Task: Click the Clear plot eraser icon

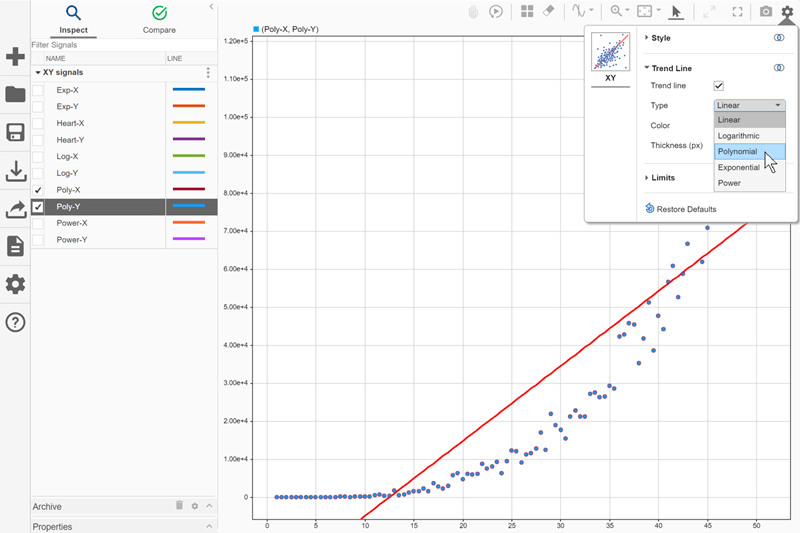Action: [x=548, y=11]
